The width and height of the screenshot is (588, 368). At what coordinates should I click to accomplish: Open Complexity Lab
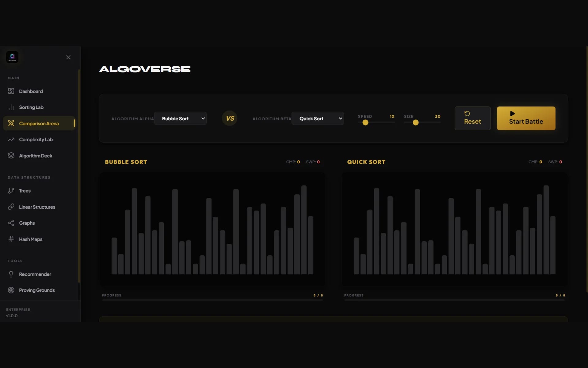click(39, 139)
